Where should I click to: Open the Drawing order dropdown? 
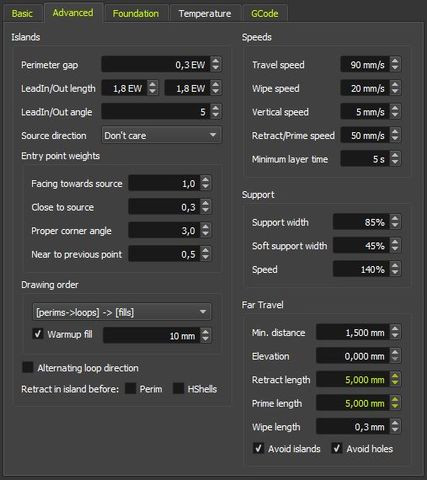(x=122, y=312)
